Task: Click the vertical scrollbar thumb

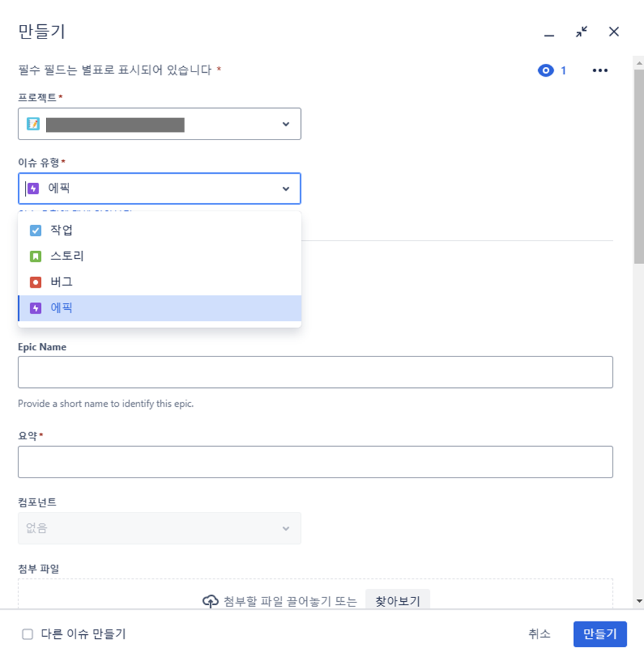Action: point(639,166)
